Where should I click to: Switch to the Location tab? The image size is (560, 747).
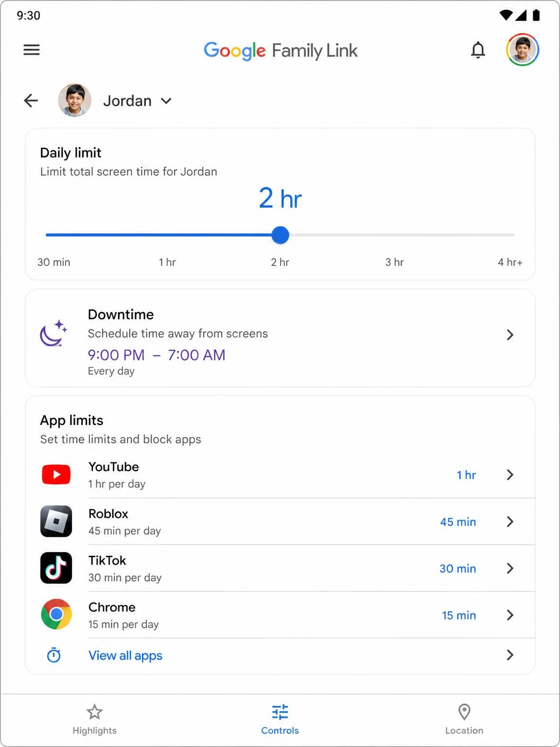coord(464,720)
